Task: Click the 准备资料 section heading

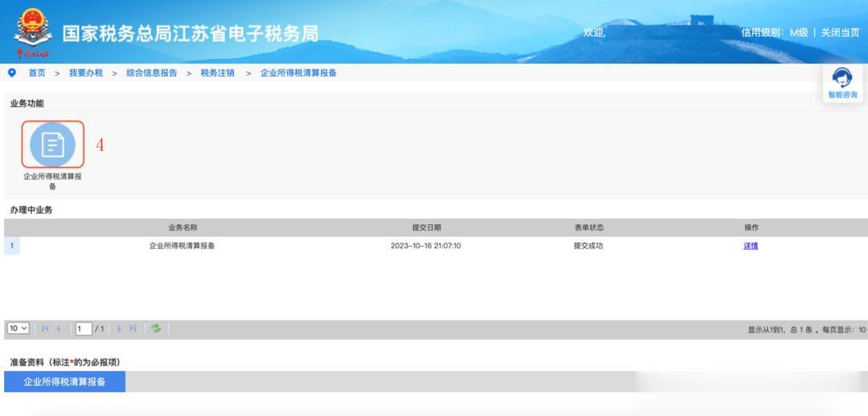Action: (65, 362)
